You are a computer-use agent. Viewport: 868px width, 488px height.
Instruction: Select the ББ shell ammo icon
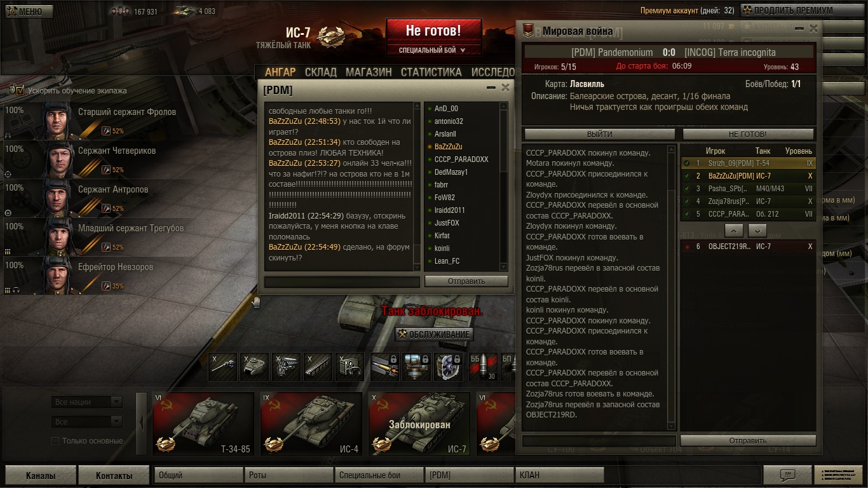pos(484,367)
